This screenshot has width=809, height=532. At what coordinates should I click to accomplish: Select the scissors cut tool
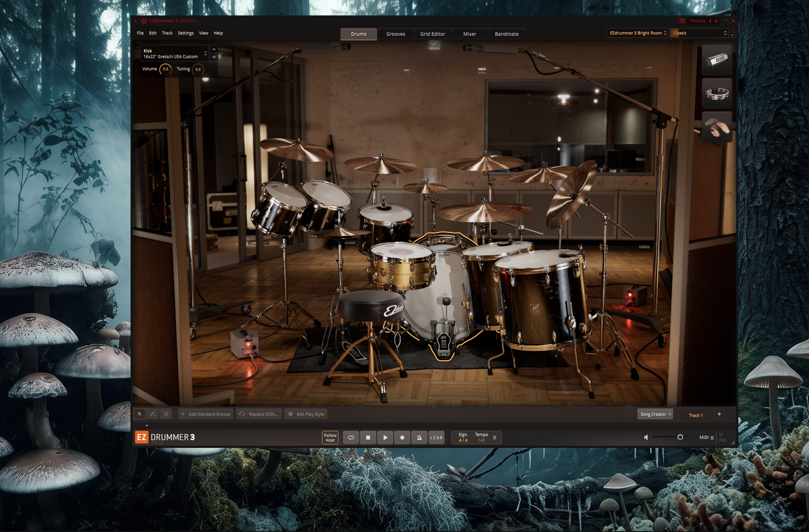pyautogui.click(x=166, y=414)
